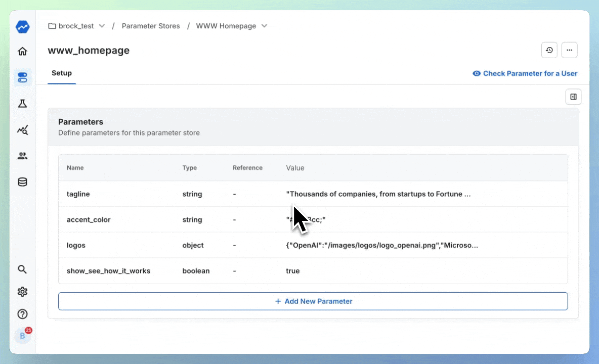The height and width of the screenshot is (364, 599).
Task: Open Settings via the gear icon
Action: click(x=22, y=292)
